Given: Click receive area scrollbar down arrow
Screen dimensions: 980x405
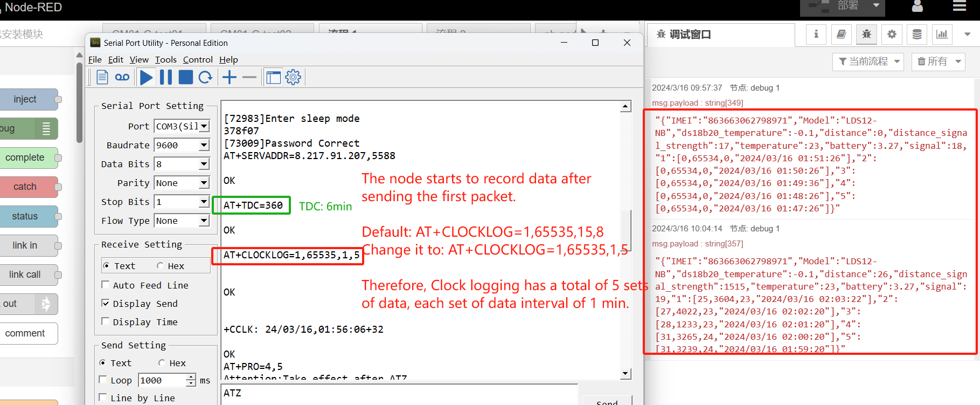Looking at the screenshot, I should [x=625, y=374].
